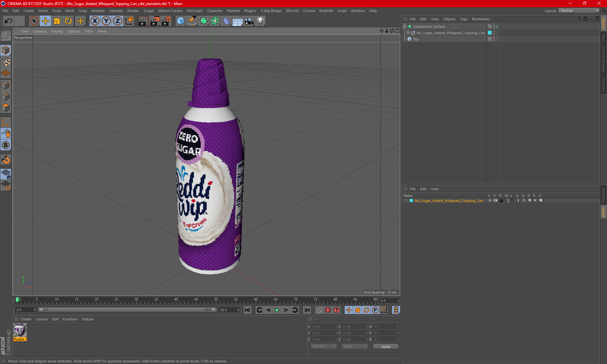
Task: Open the Array modeling objects
Action: coord(215,21)
